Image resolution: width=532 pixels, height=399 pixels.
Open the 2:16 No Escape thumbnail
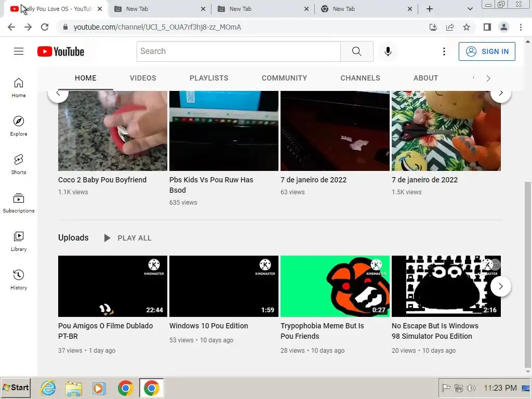click(x=446, y=286)
